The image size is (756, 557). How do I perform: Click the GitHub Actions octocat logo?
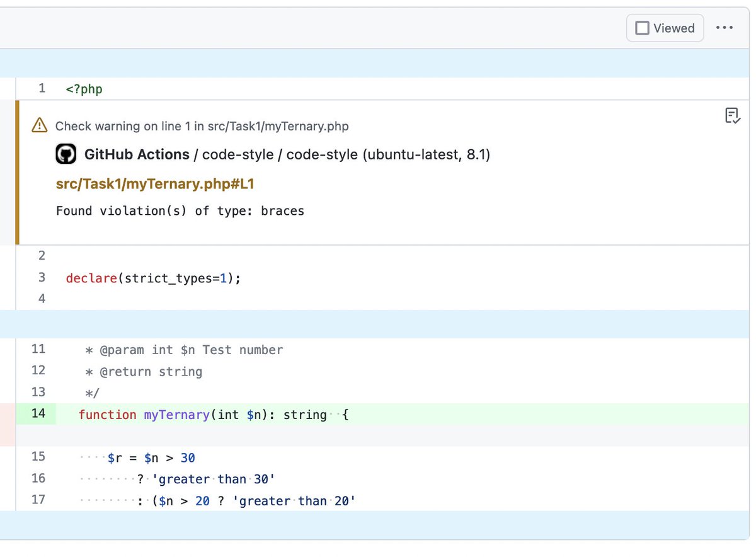[66, 154]
